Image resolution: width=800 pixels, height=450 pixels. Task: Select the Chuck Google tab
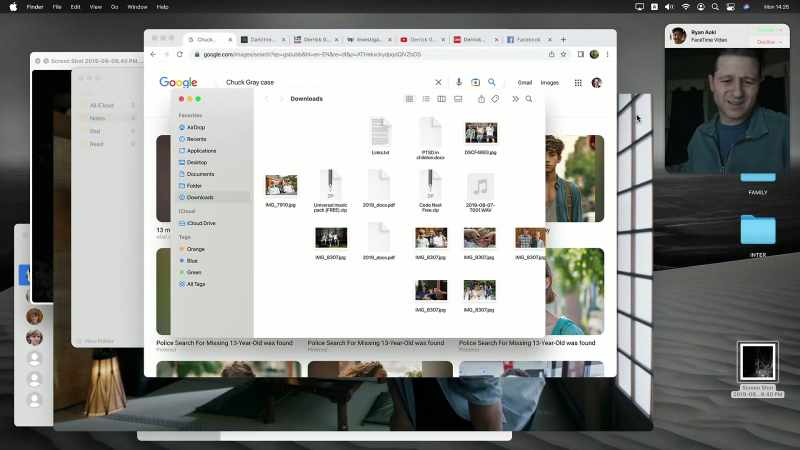(210, 39)
